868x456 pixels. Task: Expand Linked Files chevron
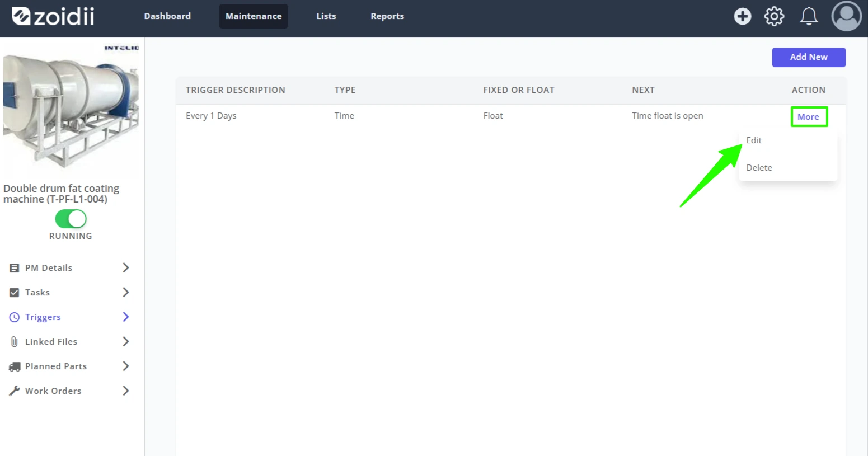point(126,342)
